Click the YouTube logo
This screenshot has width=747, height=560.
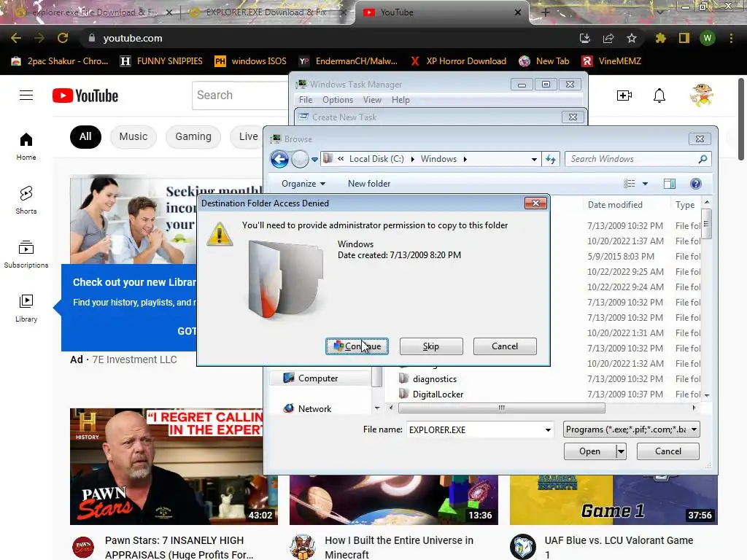pos(85,96)
